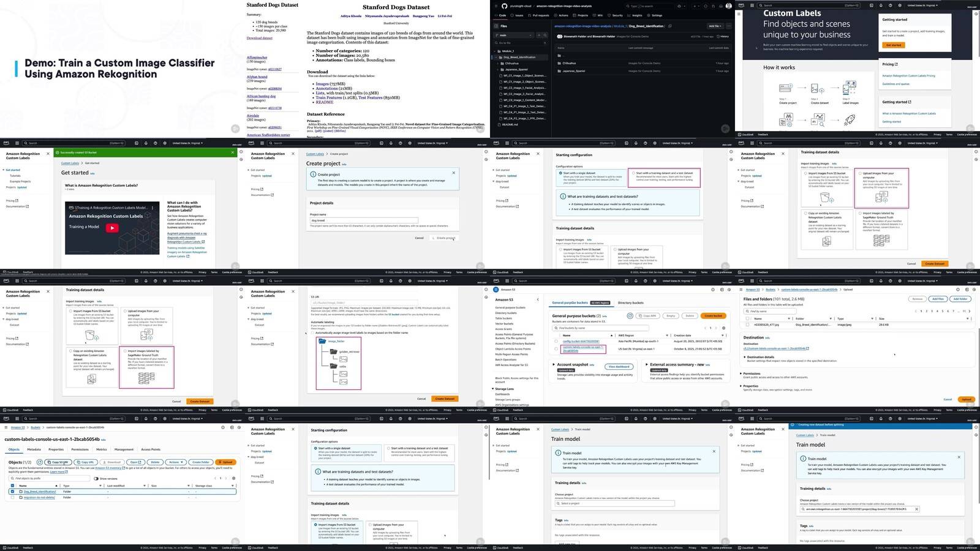Image resolution: width=980 pixels, height=551 pixels.
Task: Collapse the Amazon S3 side navigation
Action: pyautogui.click(x=538, y=299)
